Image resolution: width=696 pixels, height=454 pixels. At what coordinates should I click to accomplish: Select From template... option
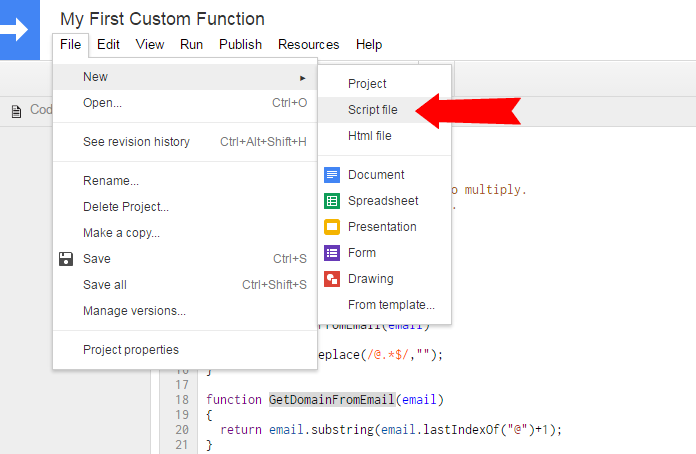(x=391, y=305)
